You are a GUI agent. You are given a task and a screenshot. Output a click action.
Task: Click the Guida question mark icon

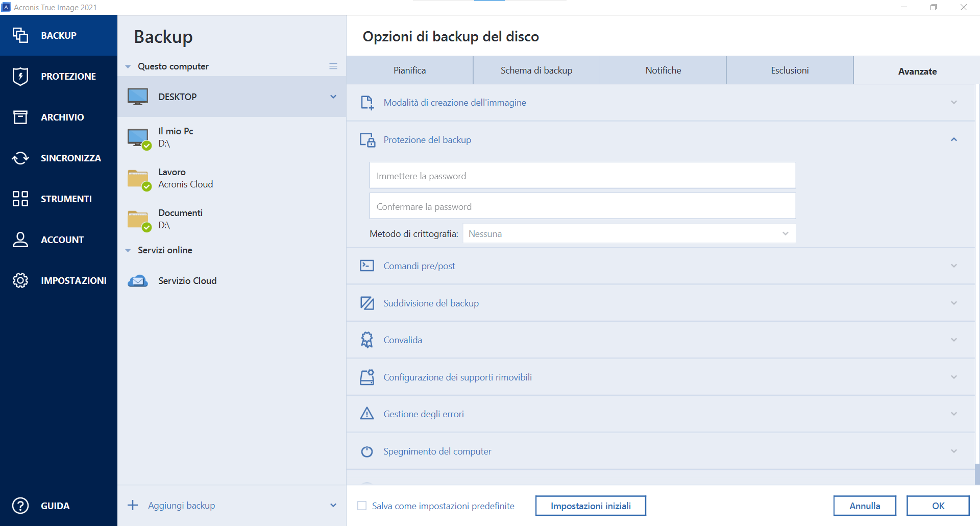point(20,506)
